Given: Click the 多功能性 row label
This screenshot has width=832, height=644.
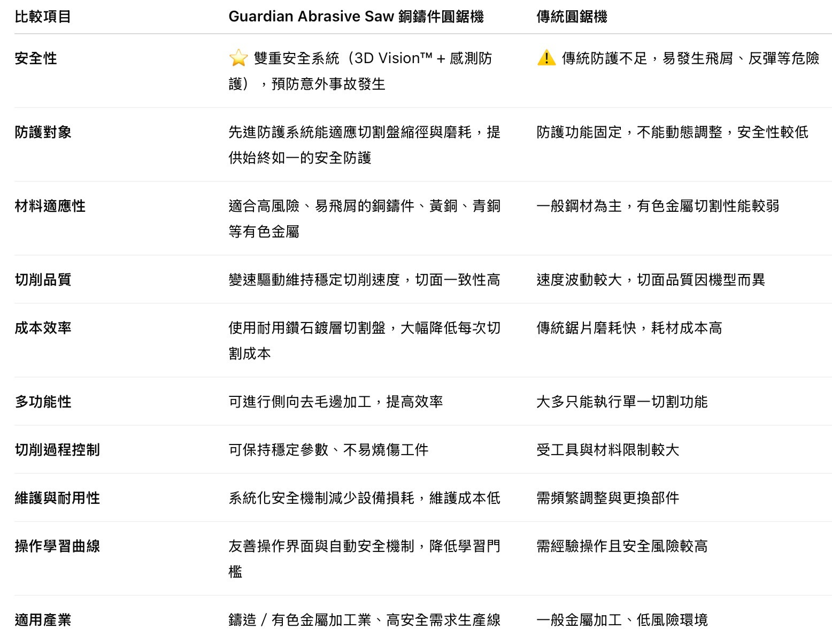Looking at the screenshot, I should point(43,402).
